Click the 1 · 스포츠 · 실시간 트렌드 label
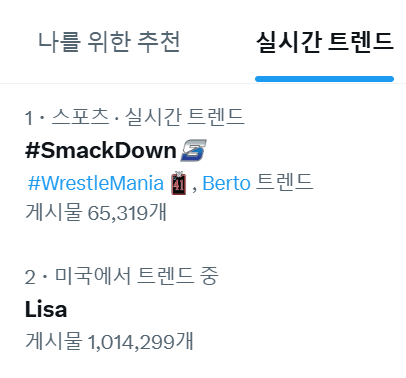The width and height of the screenshot is (406, 378). [135, 117]
